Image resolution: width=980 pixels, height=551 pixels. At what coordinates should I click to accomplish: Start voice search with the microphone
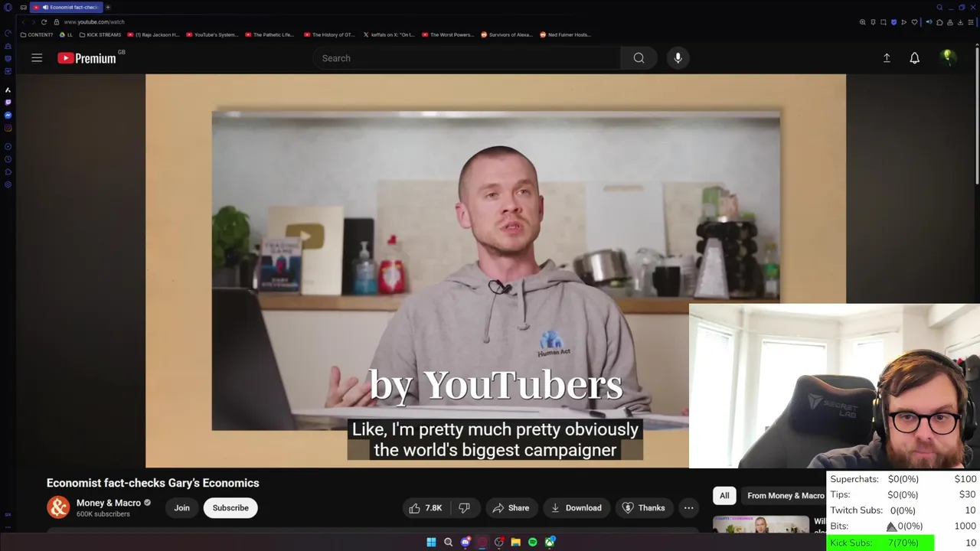tap(678, 58)
